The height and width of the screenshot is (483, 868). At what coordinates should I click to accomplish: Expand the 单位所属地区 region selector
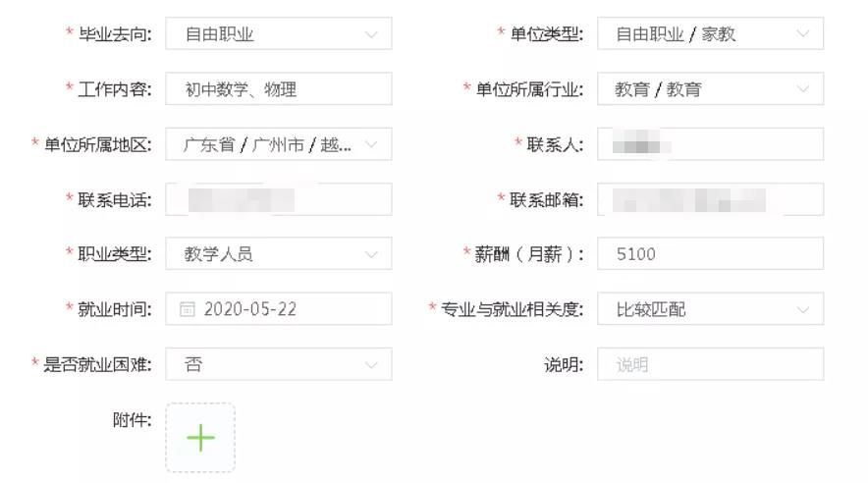click(x=278, y=144)
